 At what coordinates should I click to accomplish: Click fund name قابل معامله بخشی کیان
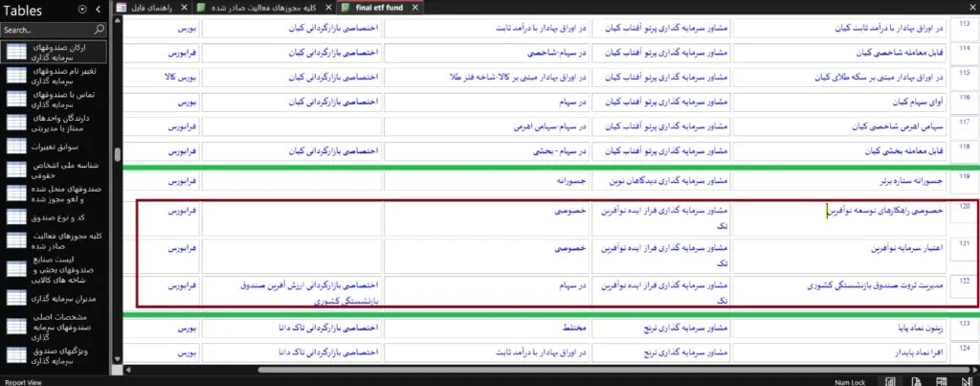click(x=905, y=151)
